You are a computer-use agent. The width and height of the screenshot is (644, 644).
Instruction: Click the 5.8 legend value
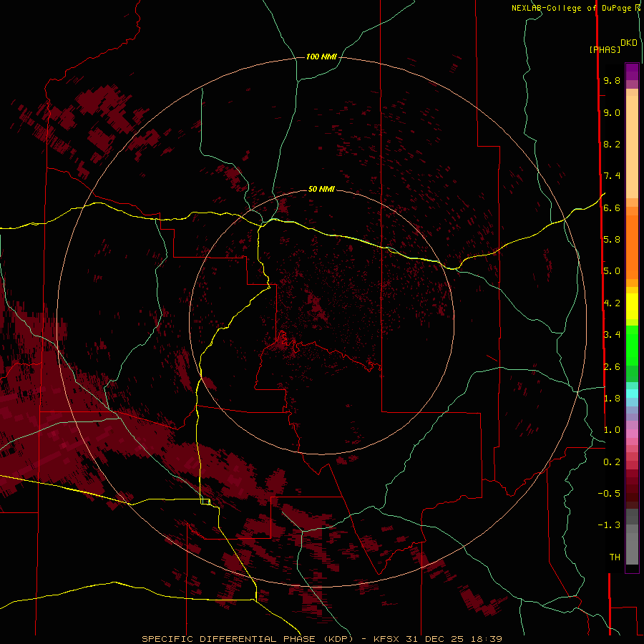click(x=612, y=240)
